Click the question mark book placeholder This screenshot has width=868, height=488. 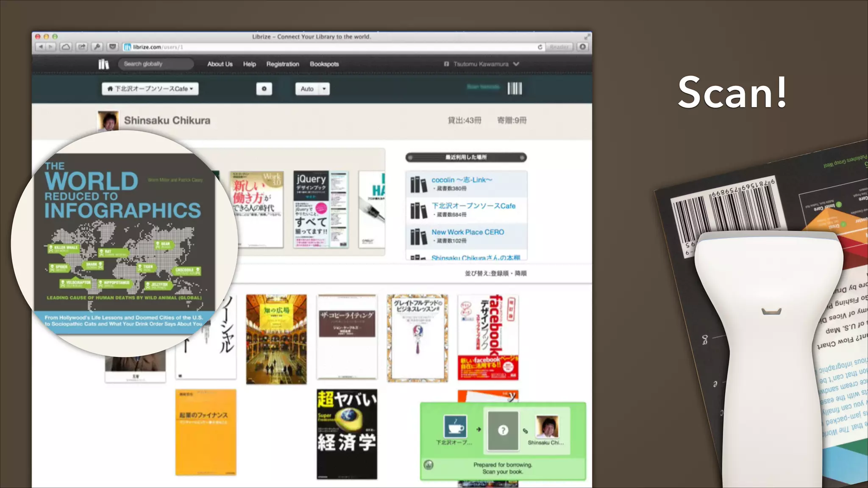(x=503, y=430)
